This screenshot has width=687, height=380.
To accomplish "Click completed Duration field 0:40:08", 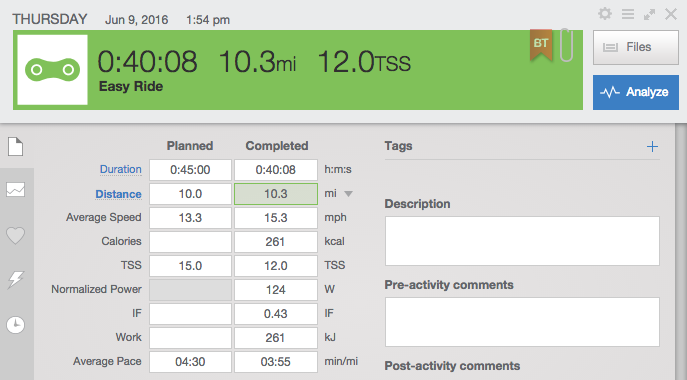I will coord(276,170).
